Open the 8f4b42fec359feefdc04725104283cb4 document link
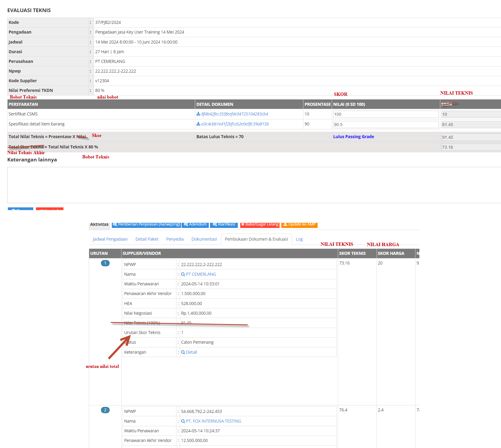The width and height of the screenshot is (501, 448). 234,114
